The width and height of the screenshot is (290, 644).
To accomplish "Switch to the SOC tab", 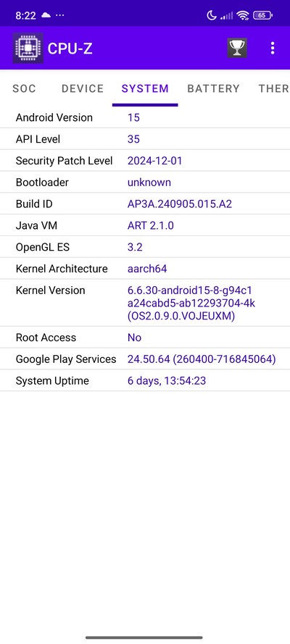I will pyautogui.click(x=24, y=88).
